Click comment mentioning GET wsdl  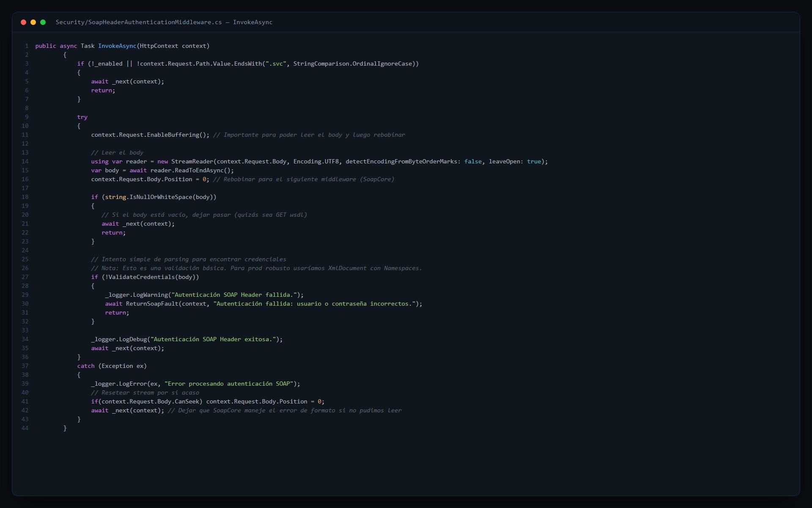click(204, 215)
